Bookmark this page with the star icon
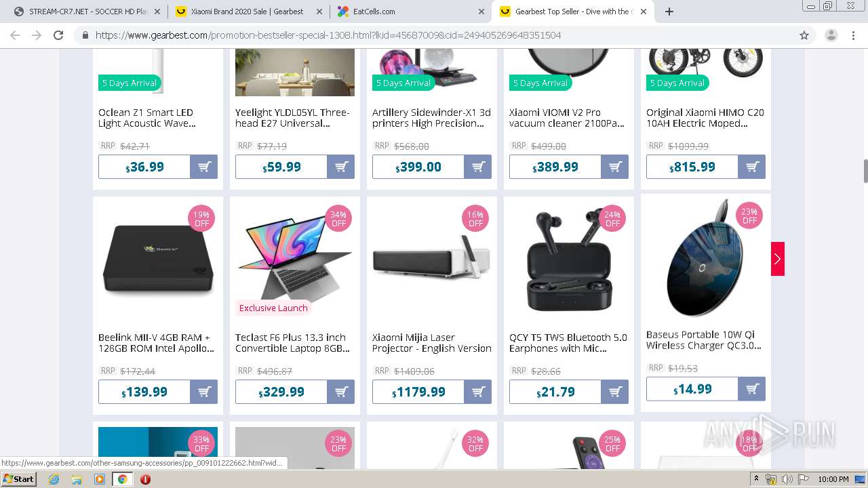Screen dimensions: 868x488 (x=804, y=35)
